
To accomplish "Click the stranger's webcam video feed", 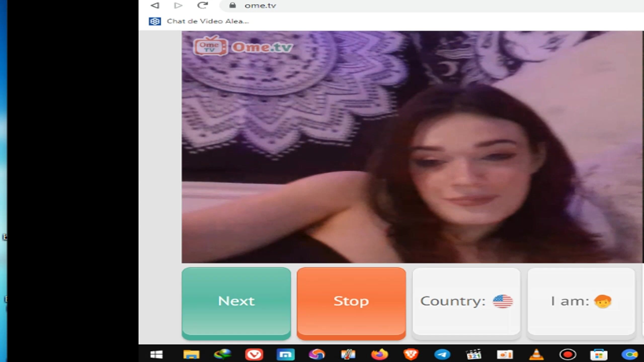I will (x=412, y=147).
